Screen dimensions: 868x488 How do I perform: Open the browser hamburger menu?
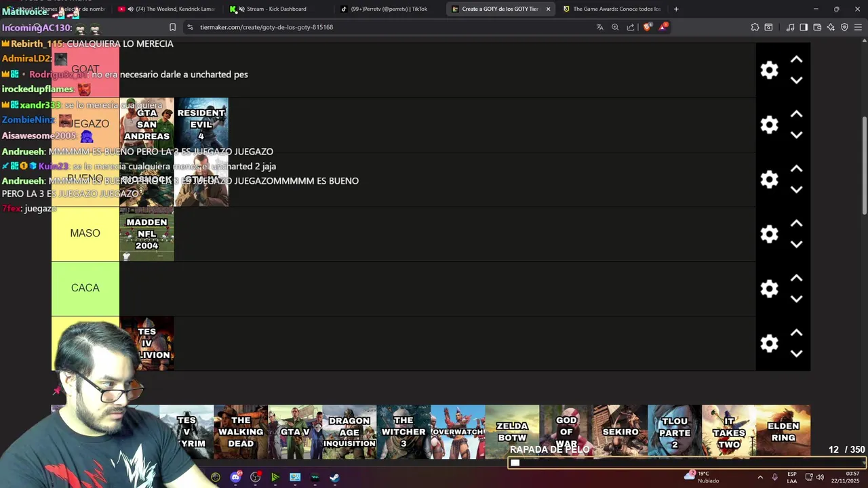(858, 27)
